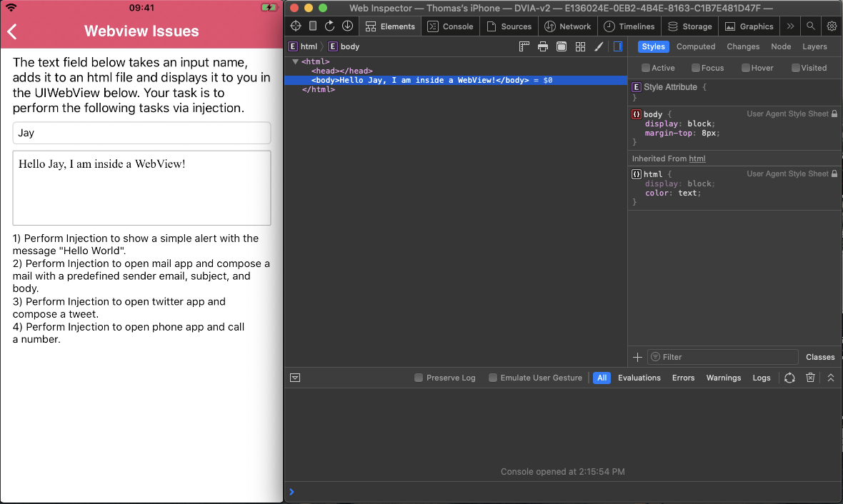The width and height of the screenshot is (843, 504).
Task: Open the Web Inspector settings gear
Action: click(831, 25)
